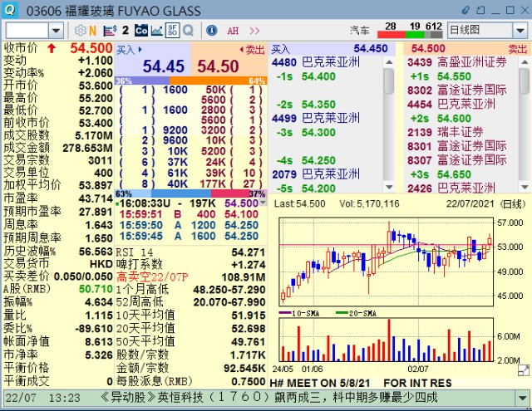This screenshot has width=532, height=411.
Task: Click the new-window pin icon in the title bar
Action: pyautogui.click(x=480, y=10)
